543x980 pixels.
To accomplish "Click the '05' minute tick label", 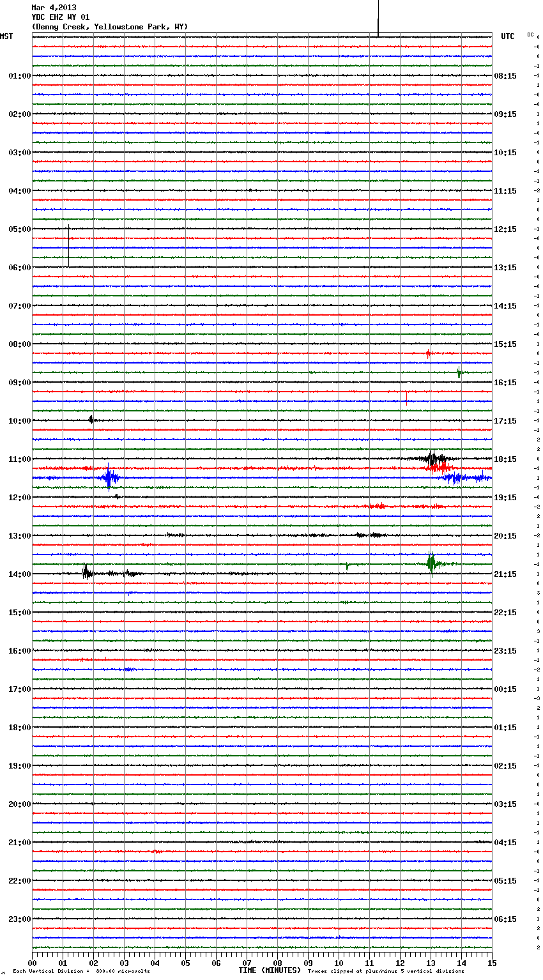I will pos(185,963).
